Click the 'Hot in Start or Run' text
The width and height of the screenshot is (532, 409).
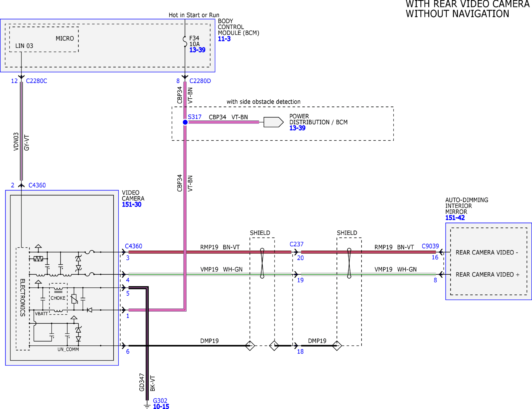194,15
